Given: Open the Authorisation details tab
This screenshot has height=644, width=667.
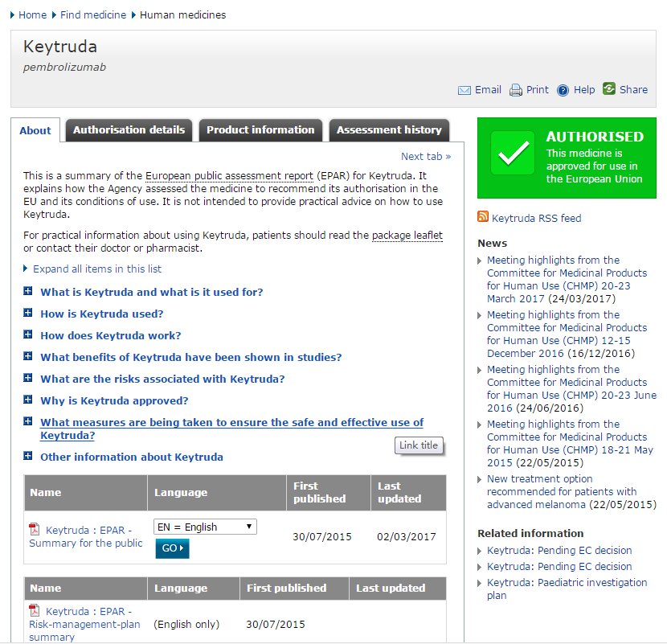Looking at the screenshot, I should point(129,129).
